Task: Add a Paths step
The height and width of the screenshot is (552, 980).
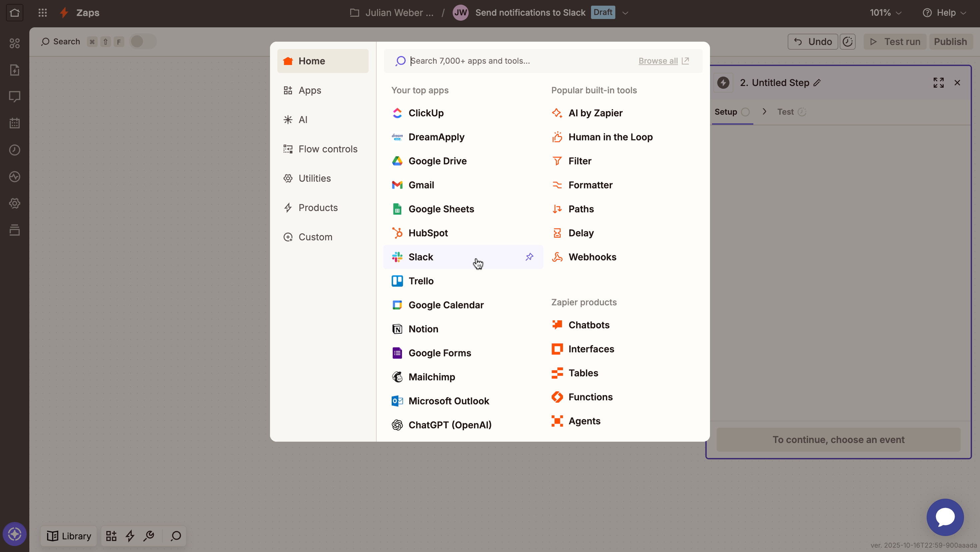Action: [x=623, y=209]
